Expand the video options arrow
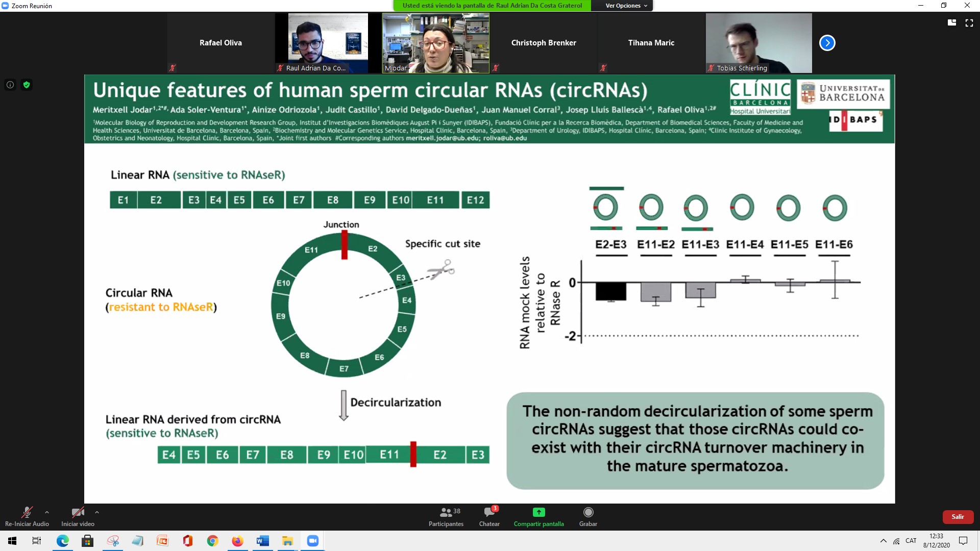This screenshot has height=551, width=980. [x=97, y=512]
